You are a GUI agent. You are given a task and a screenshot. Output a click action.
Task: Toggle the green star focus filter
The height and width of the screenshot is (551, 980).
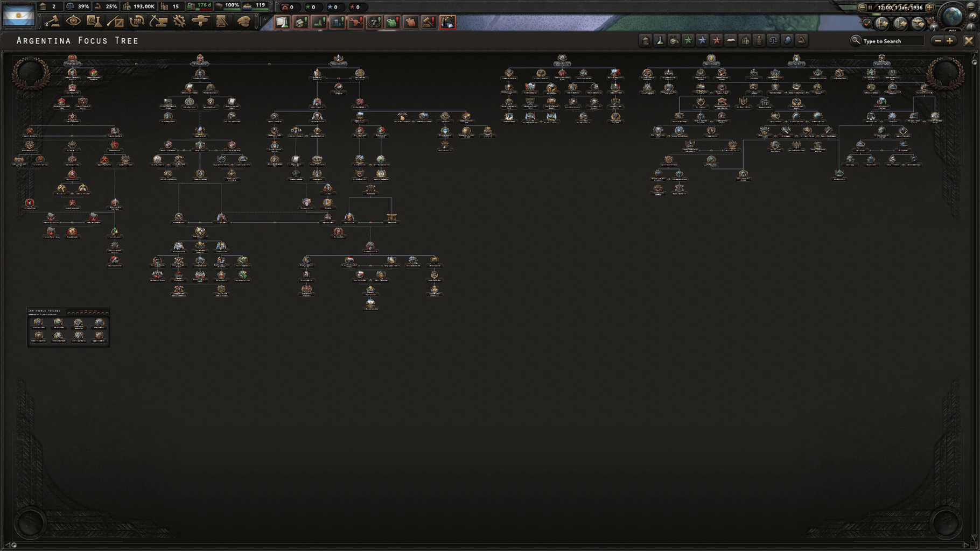point(688,40)
